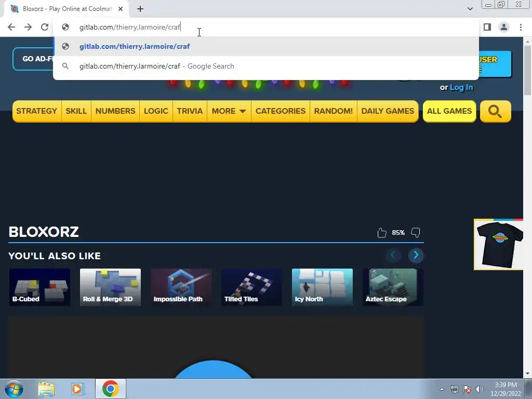The width and height of the screenshot is (532, 399).
Task: Click inside the address bar text
Action: point(129,27)
